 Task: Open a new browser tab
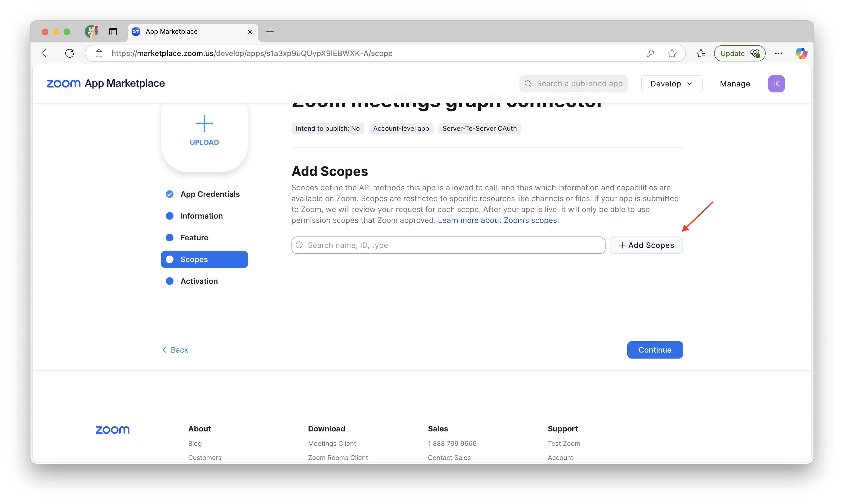[x=270, y=32]
